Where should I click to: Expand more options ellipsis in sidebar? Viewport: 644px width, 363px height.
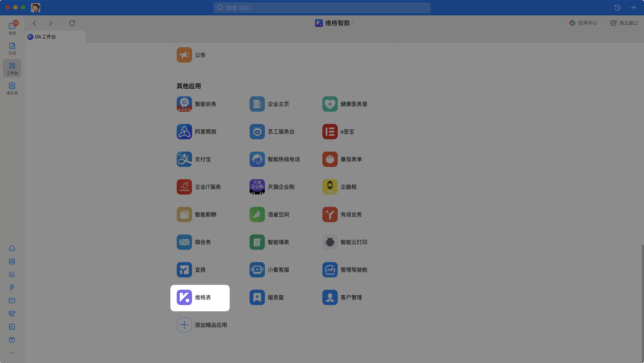pyautogui.click(x=11, y=353)
